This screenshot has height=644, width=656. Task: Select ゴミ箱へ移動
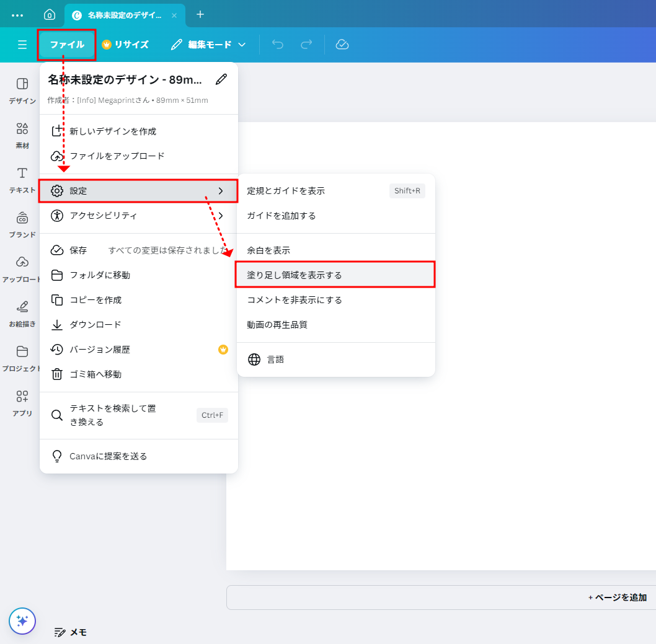(x=139, y=374)
